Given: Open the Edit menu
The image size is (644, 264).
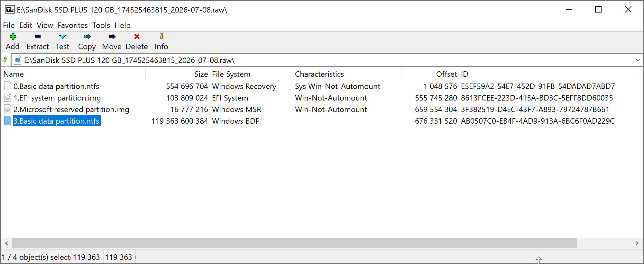Looking at the screenshot, I should [x=26, y=25].
